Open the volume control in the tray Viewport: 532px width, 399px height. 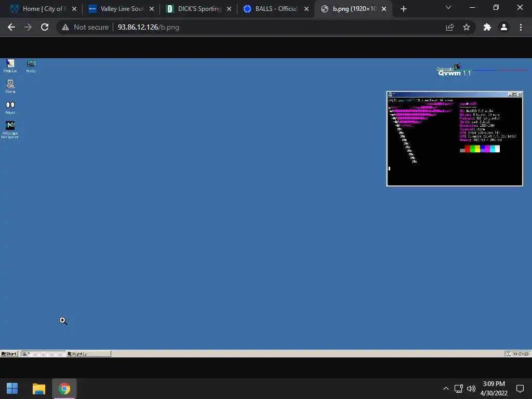pos(471,389)
